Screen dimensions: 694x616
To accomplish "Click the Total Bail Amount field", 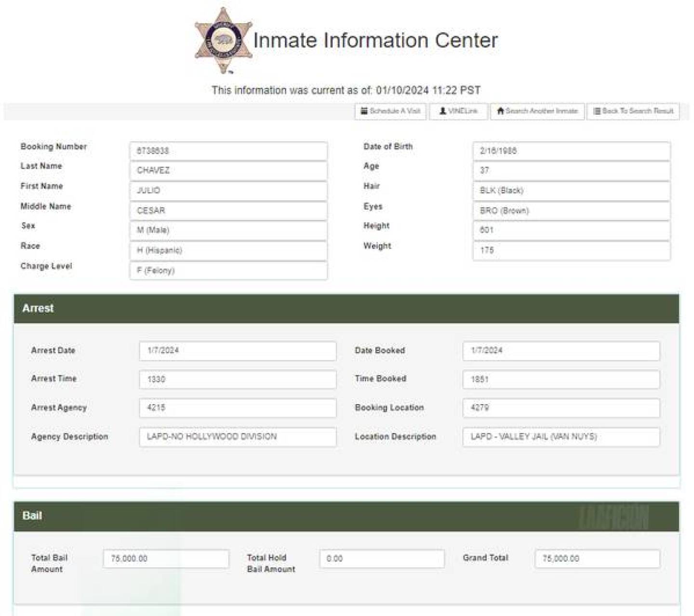I will click(x=166, y=559).
